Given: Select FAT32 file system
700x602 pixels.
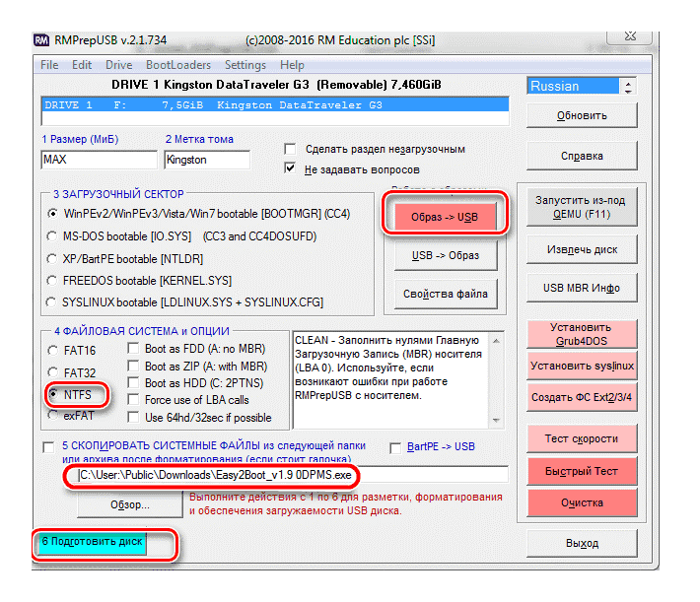Looking at the screenshot, I should tap(52, 372).
